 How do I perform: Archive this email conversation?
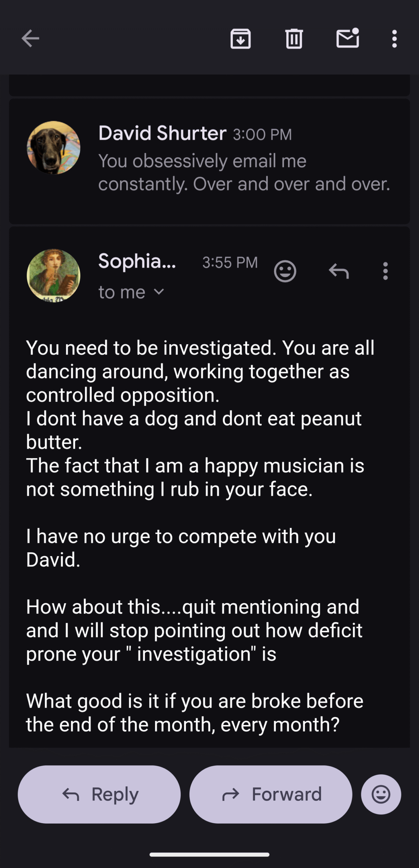coord(241,39)
